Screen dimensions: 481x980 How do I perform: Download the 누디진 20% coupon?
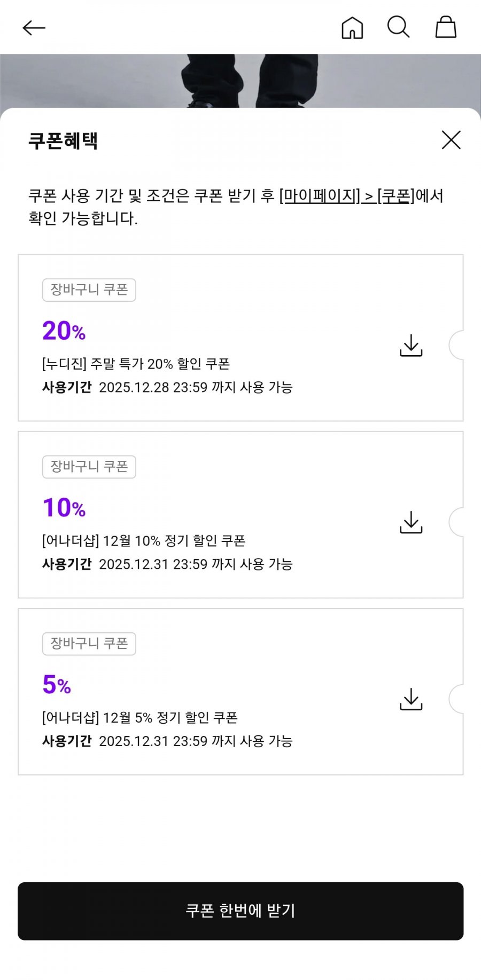pos(411,346)
